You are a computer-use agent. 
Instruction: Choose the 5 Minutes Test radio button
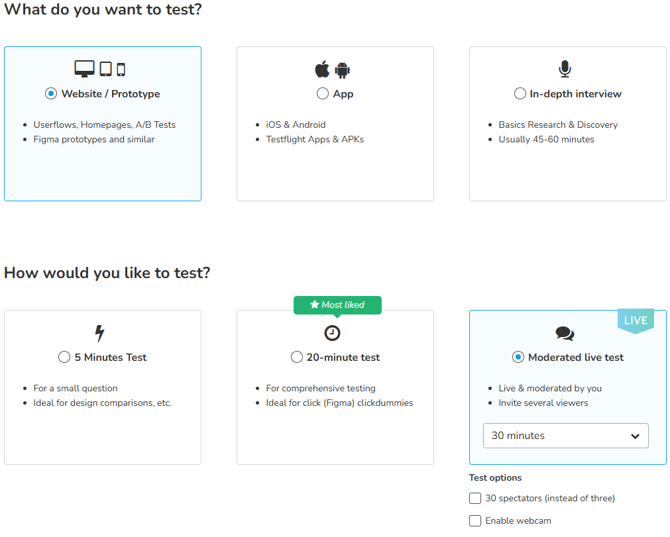click(x=64, y=357)
